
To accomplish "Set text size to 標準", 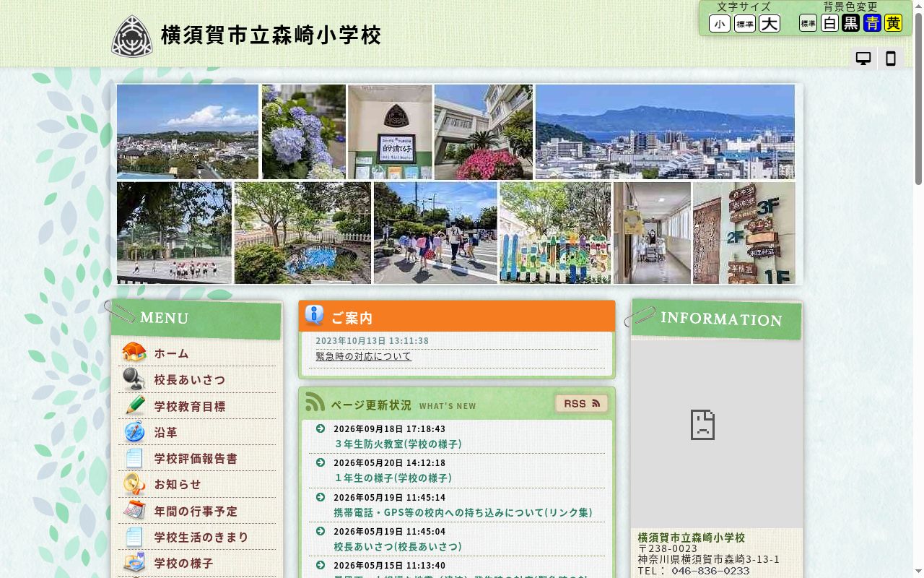I will 745,24.
